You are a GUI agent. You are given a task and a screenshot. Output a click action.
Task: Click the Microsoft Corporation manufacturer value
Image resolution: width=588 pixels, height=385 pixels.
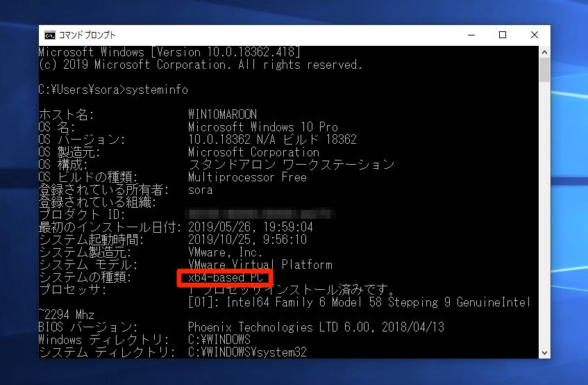[x=253, y=152]
